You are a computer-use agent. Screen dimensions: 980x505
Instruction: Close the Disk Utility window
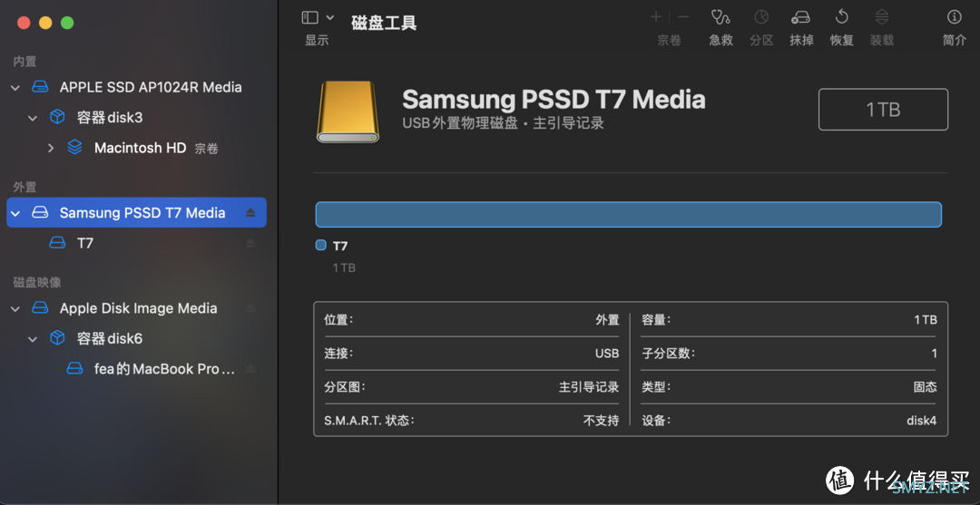coord(24,23)
